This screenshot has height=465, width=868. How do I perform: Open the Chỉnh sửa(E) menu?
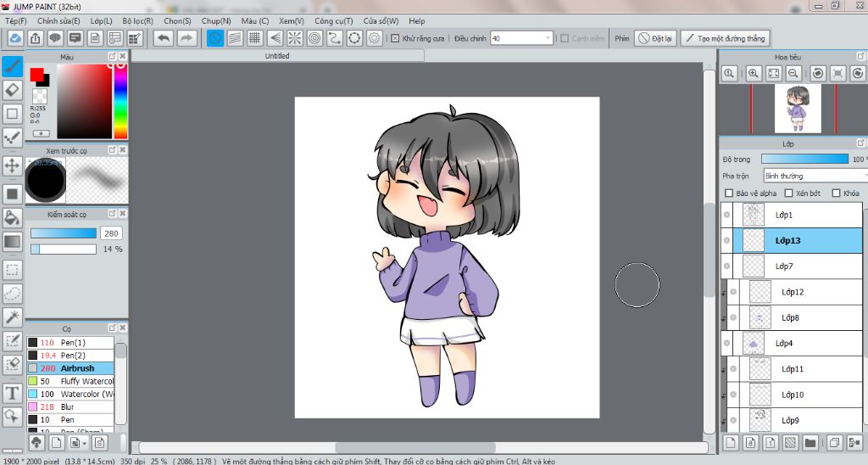58,20
